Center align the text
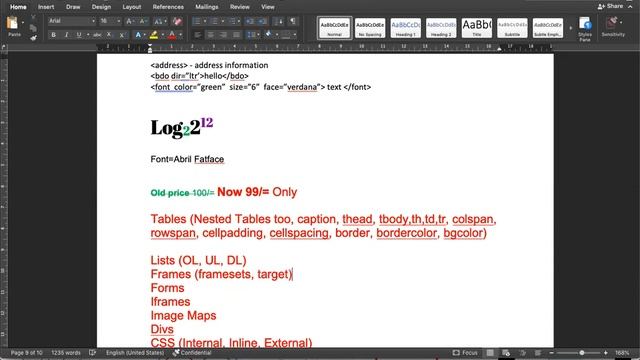The height and width of the screenshot is (360, 640). pyautogui.click(x=211, y=35)
